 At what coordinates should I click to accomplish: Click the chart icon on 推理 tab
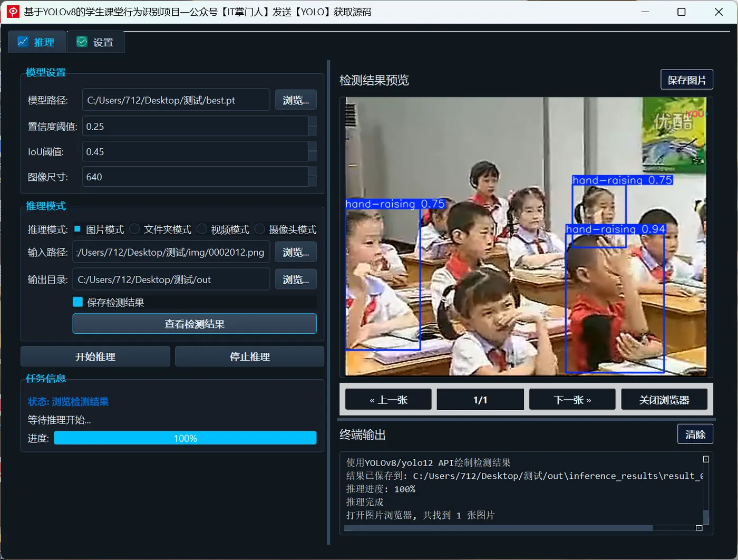coord(23,42)
